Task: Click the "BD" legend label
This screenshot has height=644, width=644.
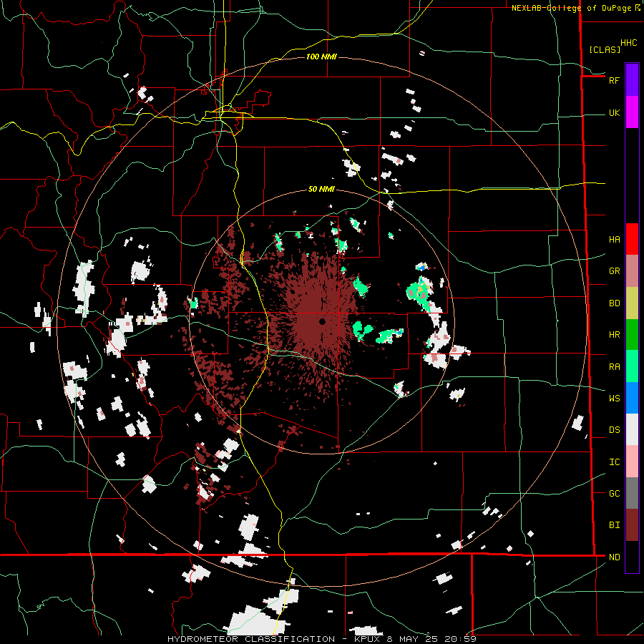Action: (614, 303)
